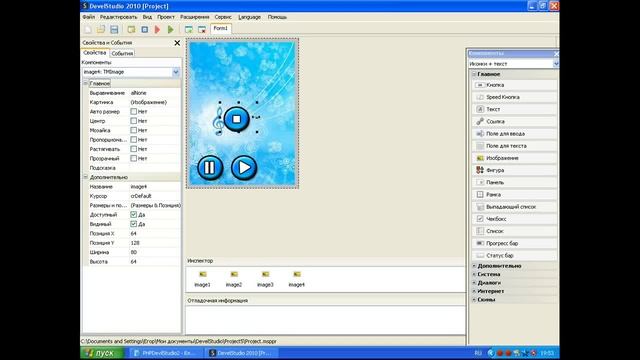Toggle the Прозрачный checkbox
The width and height of the screenshot is (640, 360).
tap(133, 158)
